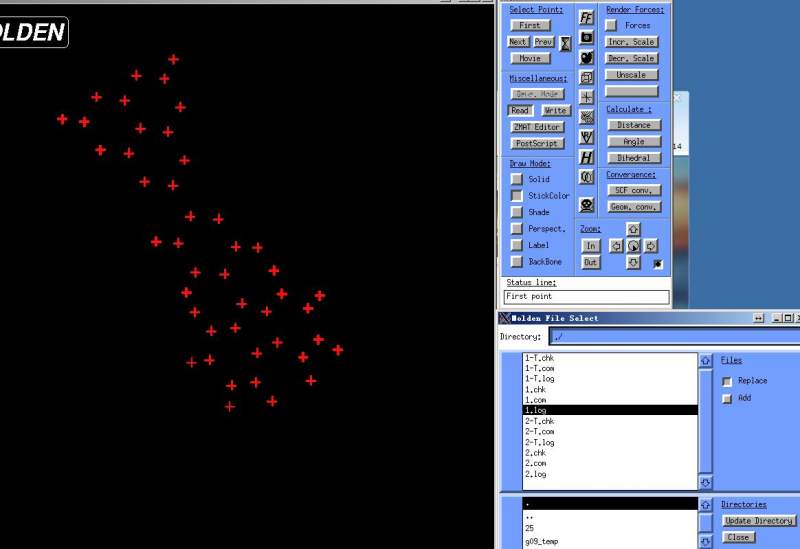Select directory entry 25
Screen dimensions: 800x549
tap(610, 529)
